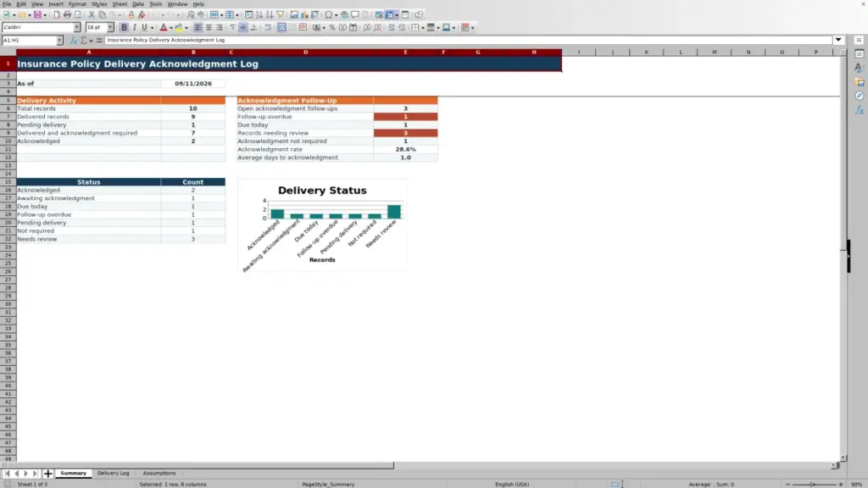Click the Print icon
Image resolution: width=868 pixels, height=488 pixels.
67,15
